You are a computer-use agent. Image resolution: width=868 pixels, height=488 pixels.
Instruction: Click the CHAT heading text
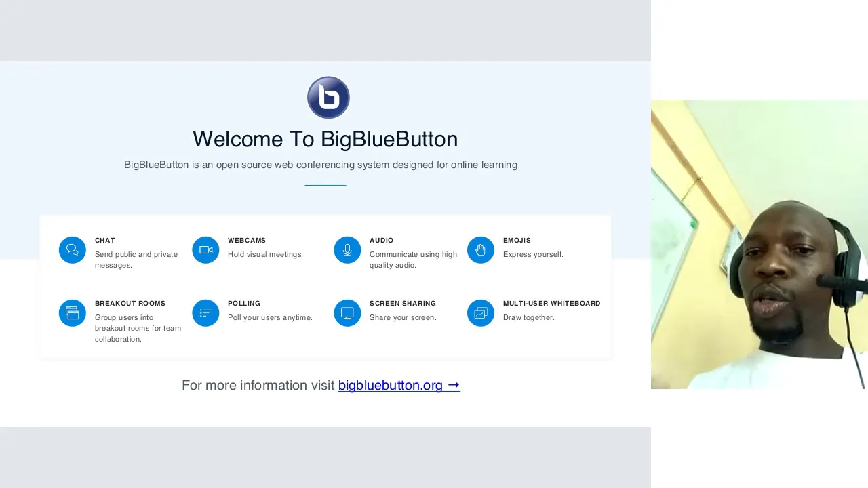point(105,241)
